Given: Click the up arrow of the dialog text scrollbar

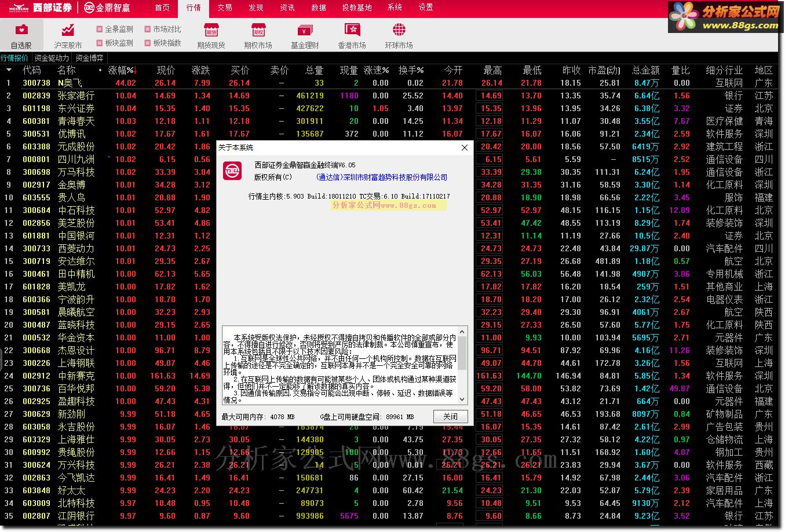Looking at the screenshot, I should point(462,332).
